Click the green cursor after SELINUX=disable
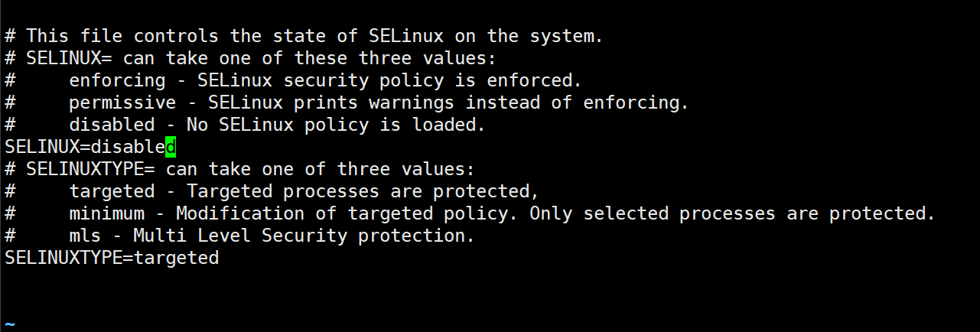Screen dimensions: 980x332 [x=171, y=147]
